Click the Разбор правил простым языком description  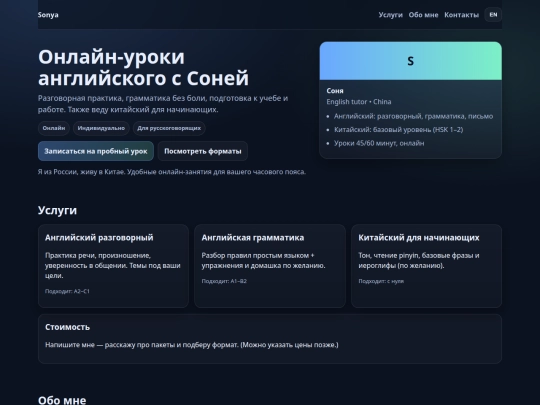pyautogui.click(x=263, y=261)
